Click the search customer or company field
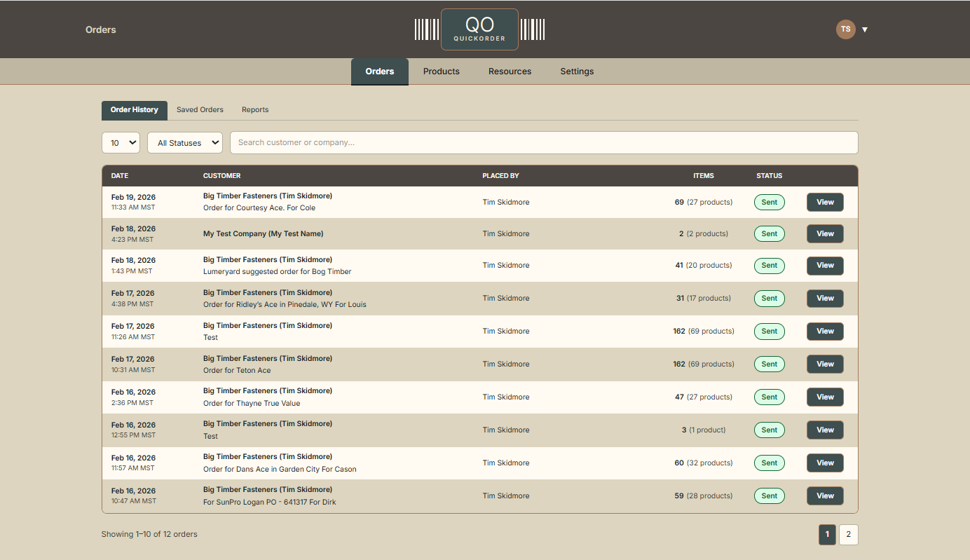This screenshot has height=560, width=970. click(543, 143)
